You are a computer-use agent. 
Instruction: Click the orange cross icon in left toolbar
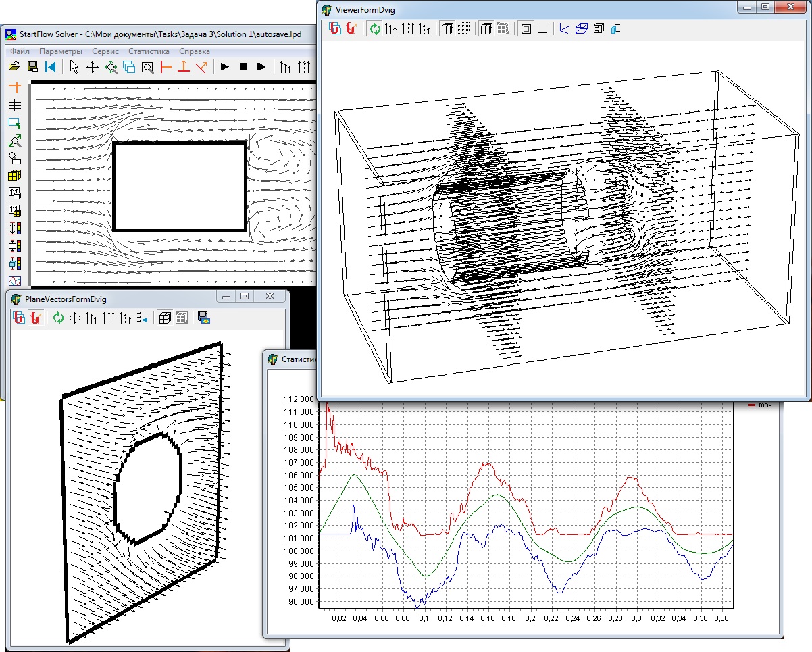pyautogui.click(x=15, y=88)
